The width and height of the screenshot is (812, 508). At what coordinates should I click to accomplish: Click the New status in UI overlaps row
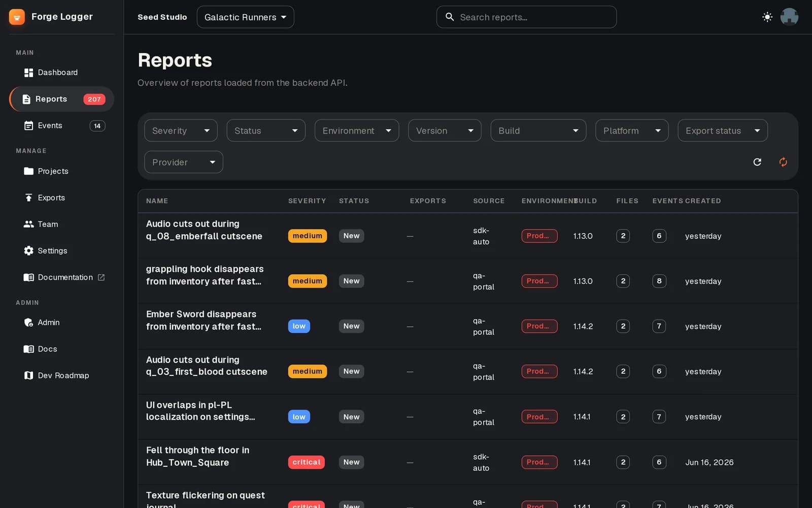(351, 417)
